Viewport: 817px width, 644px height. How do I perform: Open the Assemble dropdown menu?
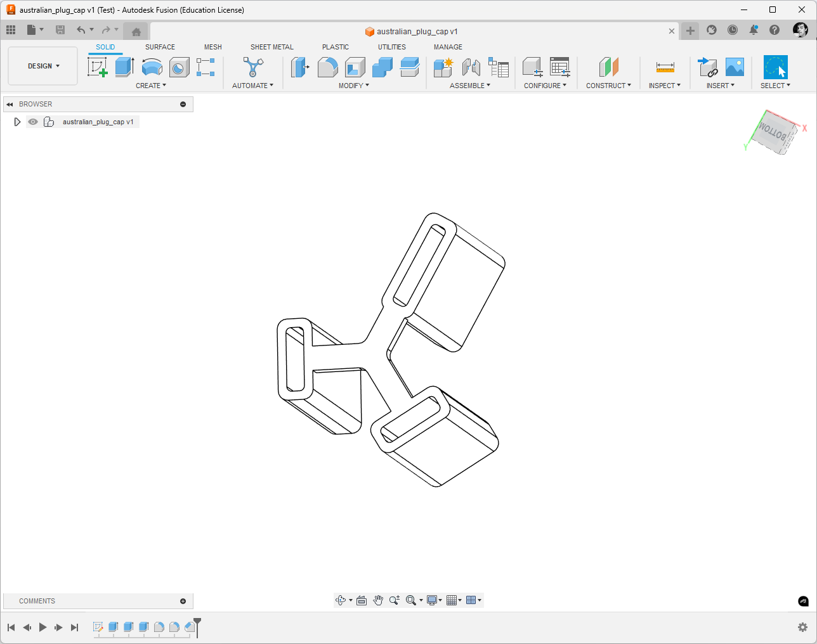coord(470,86)
